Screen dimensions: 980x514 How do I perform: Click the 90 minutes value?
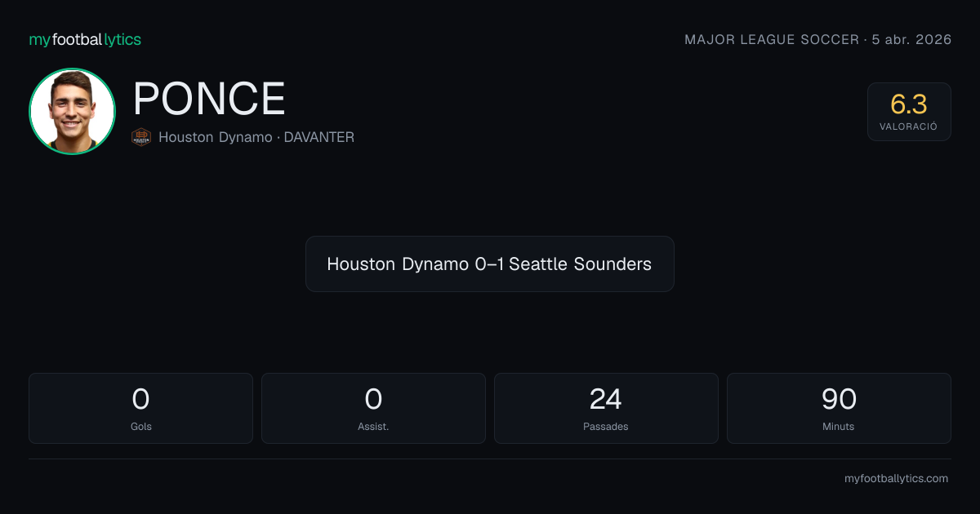839,399
